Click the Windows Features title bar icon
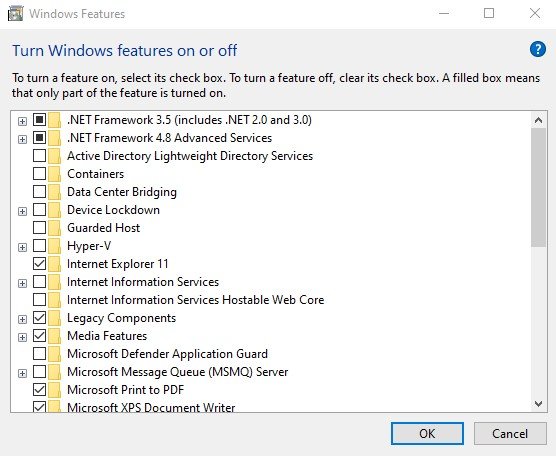This screenshot has height=456, width=556. (15, 14)
